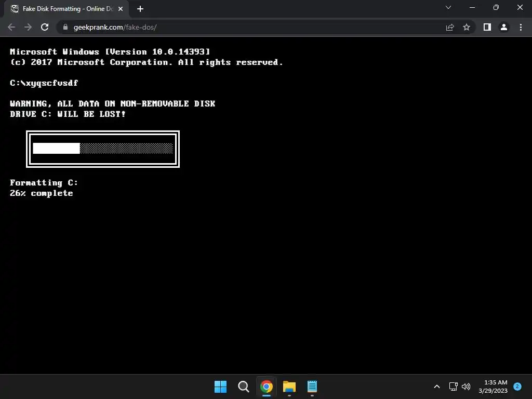Open Chrome's three-dot menu
The image size is (532, 399).
pyautogui.click(x=521, y=27)
